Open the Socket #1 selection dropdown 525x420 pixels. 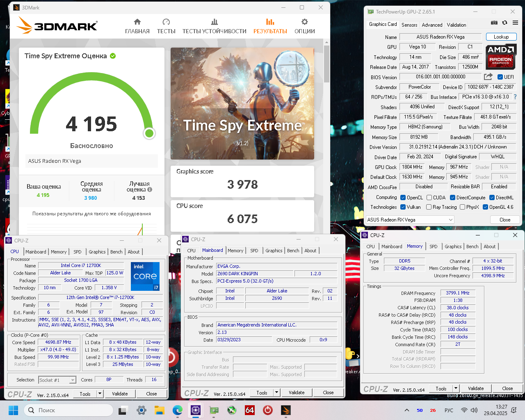click(x=57, y=380)
